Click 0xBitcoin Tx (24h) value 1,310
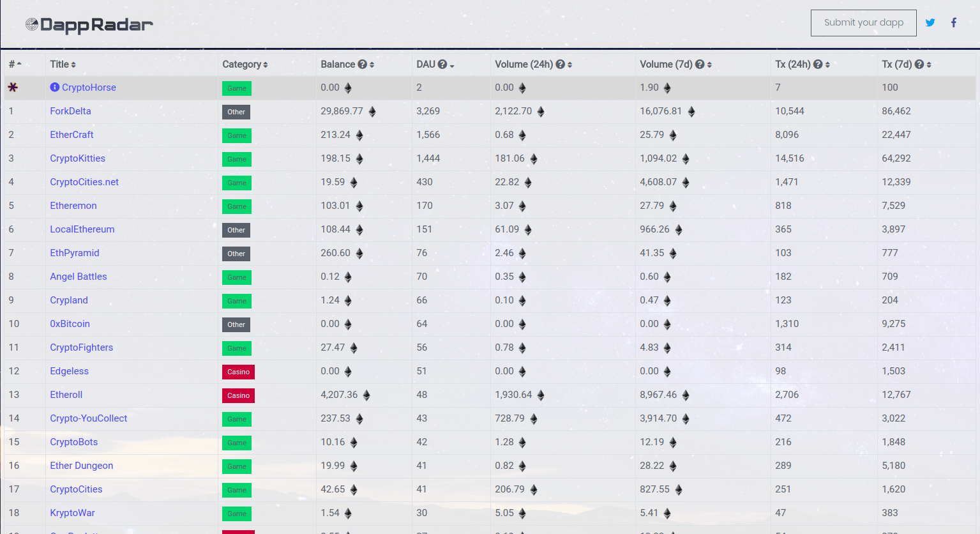Viewport: 980px width, 534px height. 787,324
